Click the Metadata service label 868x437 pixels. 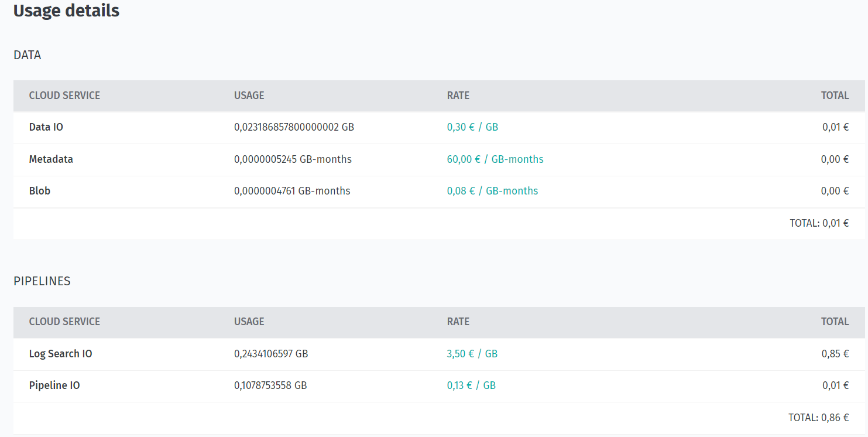pyautogui.click(x=51, y=159)
